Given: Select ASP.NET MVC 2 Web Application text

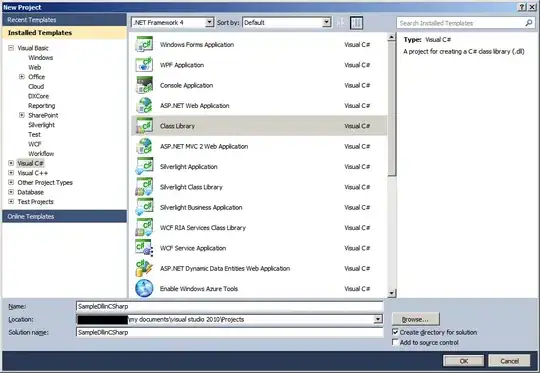Looking at the screenshot, I should click(x=204, y=146).
